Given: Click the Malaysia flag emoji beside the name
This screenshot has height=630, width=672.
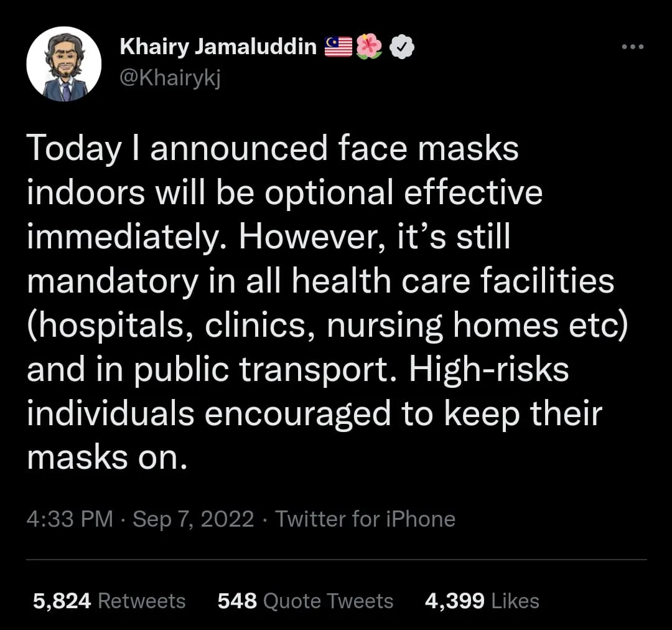Looking at the screenshot, I should 338,47.
